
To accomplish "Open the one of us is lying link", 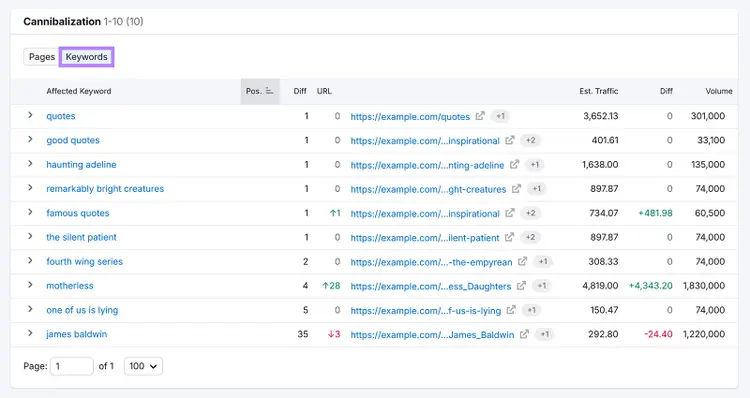I will pos(82,310).
